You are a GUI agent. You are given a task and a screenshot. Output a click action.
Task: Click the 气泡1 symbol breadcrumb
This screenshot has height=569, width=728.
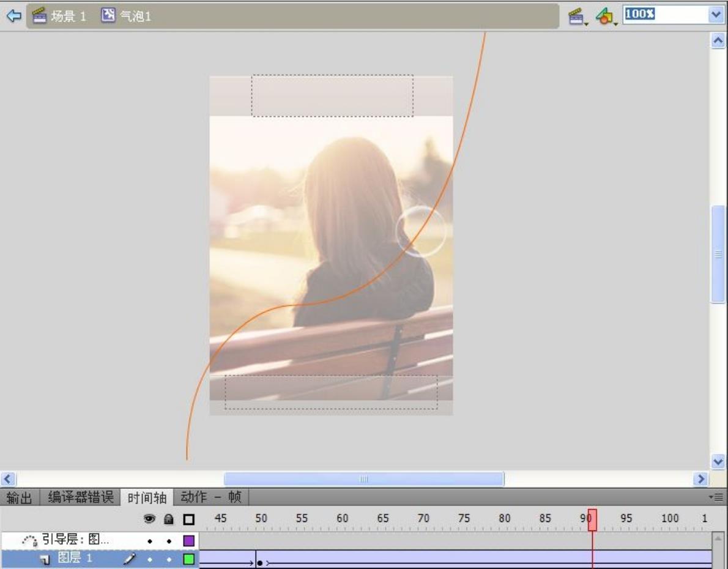(x=126, y=17)
